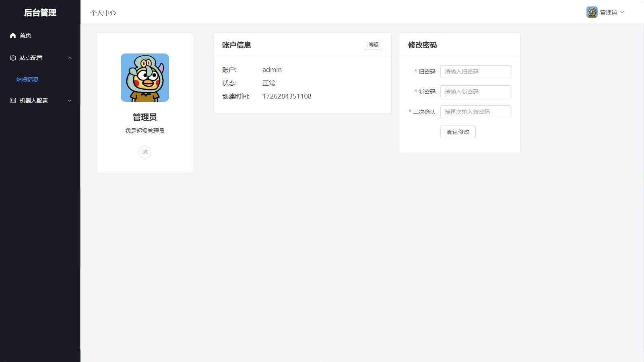Image resolution: width=644 pixels, height=362 pixels.
Task: Open 站点信息 submenu item
Action: (40, 79)
